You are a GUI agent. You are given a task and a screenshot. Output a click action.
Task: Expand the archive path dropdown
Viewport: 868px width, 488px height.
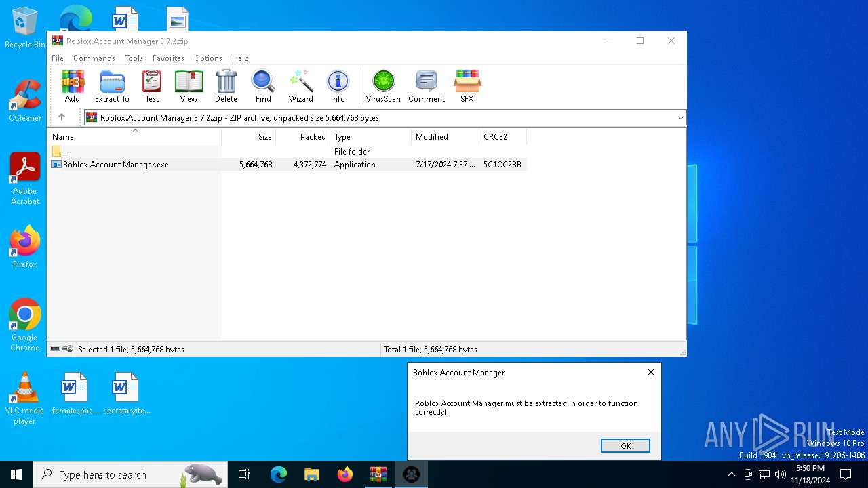coord(680,118)
